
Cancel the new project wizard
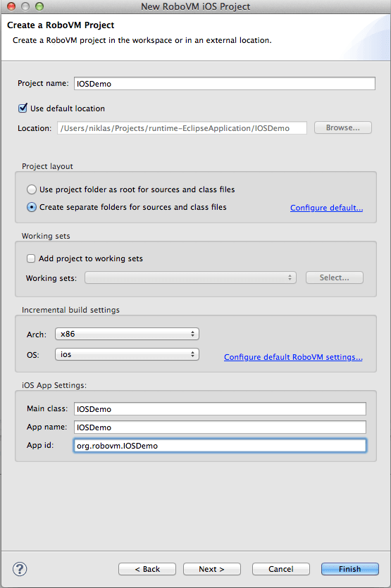(280, 569)
